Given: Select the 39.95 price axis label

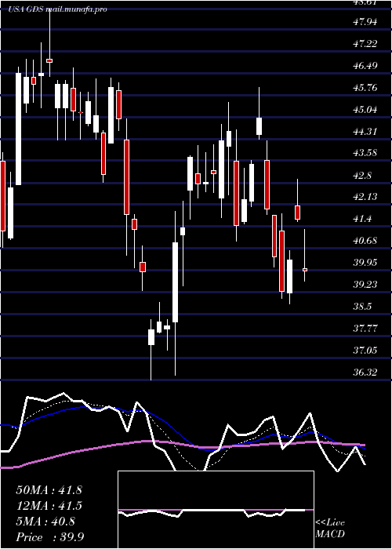Looking at the screenshot, I should click(365, 263).
